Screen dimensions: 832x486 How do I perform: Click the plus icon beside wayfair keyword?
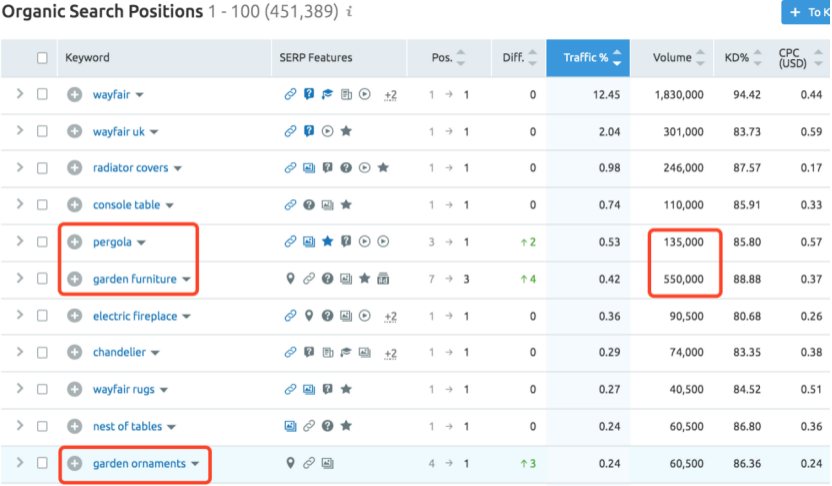click(74, 94)
